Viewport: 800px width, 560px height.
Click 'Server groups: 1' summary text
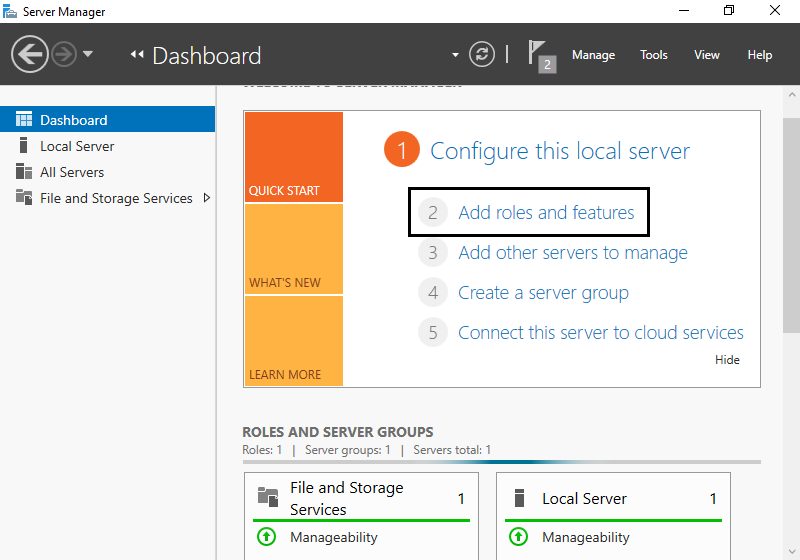click(x=347, y=450)
